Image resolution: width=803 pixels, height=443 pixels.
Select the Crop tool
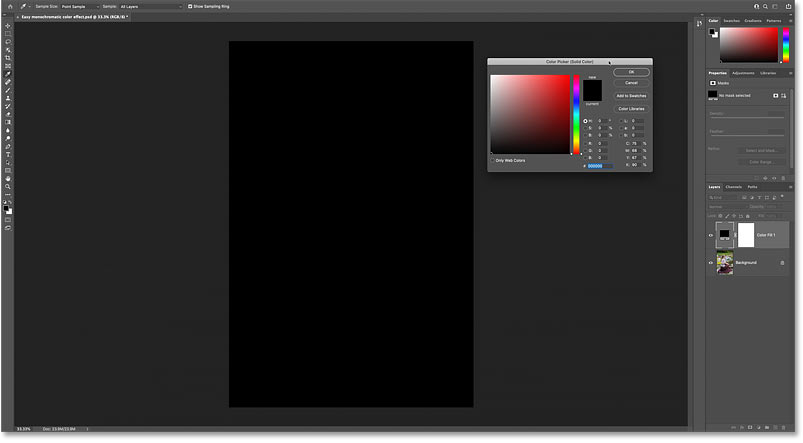click(8, 58)
